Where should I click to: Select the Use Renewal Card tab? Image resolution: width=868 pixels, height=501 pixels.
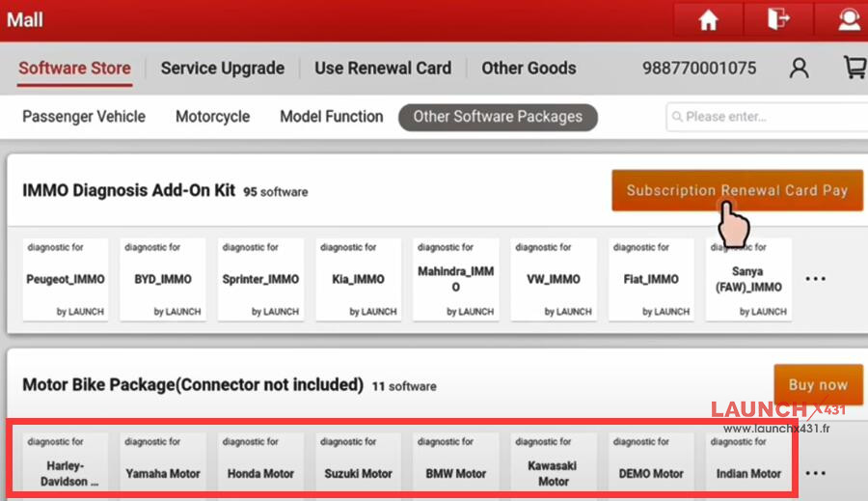pyautogui.click(x=383, y=69)
